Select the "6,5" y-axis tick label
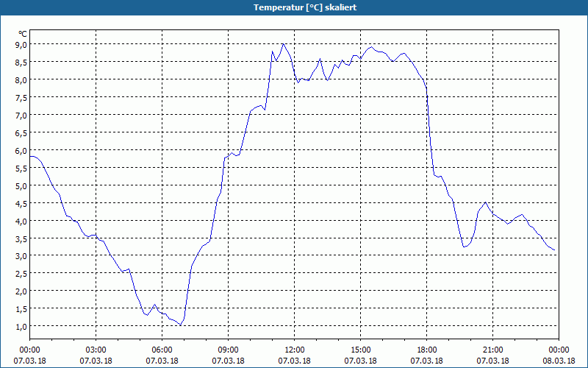 (21, 133)
